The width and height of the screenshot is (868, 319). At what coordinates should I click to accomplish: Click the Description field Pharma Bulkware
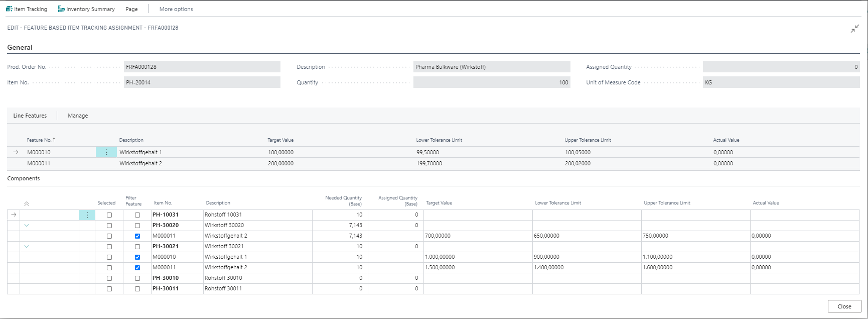click(492, 67)
